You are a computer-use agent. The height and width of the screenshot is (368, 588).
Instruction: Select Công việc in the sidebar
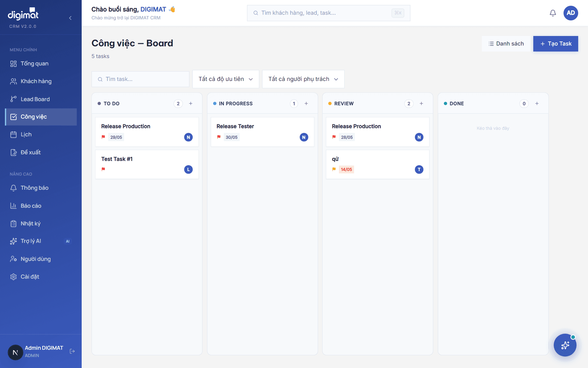click(41, 117)
